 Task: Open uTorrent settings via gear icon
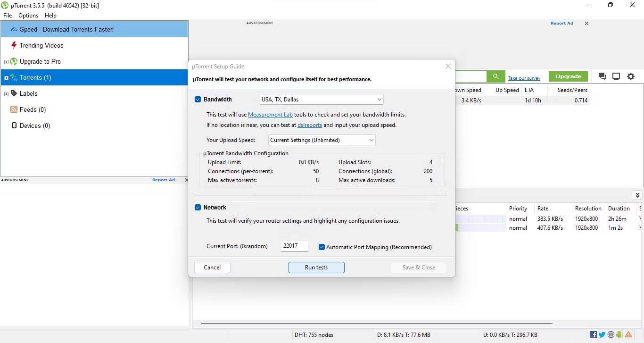tap(631, 76)
